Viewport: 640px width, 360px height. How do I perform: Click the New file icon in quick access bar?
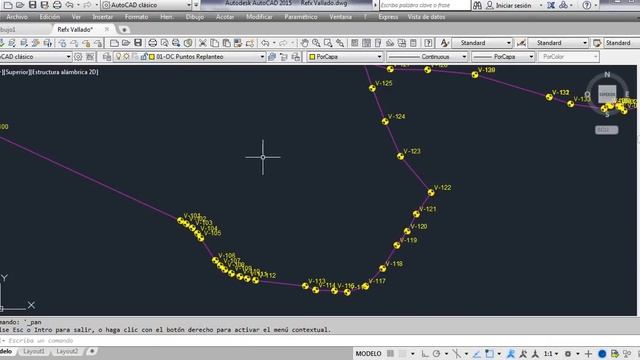[8, 5]
